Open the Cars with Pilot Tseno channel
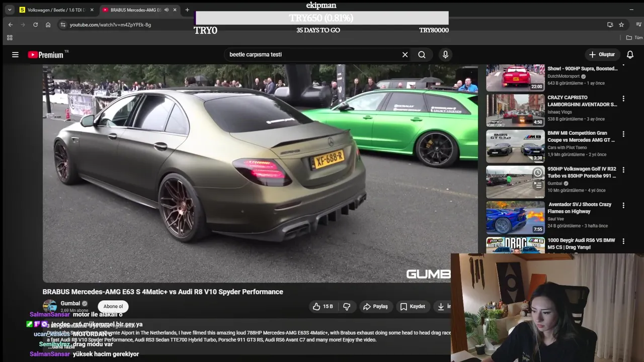 pyautogui.click(x=567, y=148)
